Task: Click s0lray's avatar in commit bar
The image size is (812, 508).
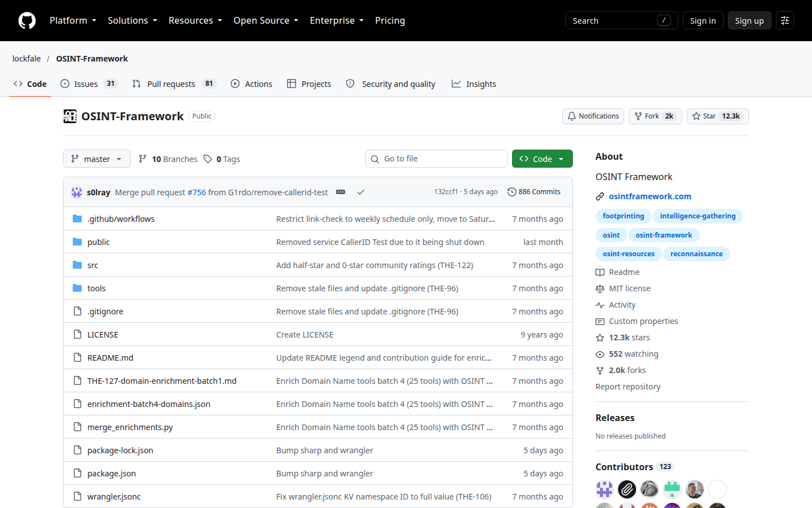Action: pos(77,192)
